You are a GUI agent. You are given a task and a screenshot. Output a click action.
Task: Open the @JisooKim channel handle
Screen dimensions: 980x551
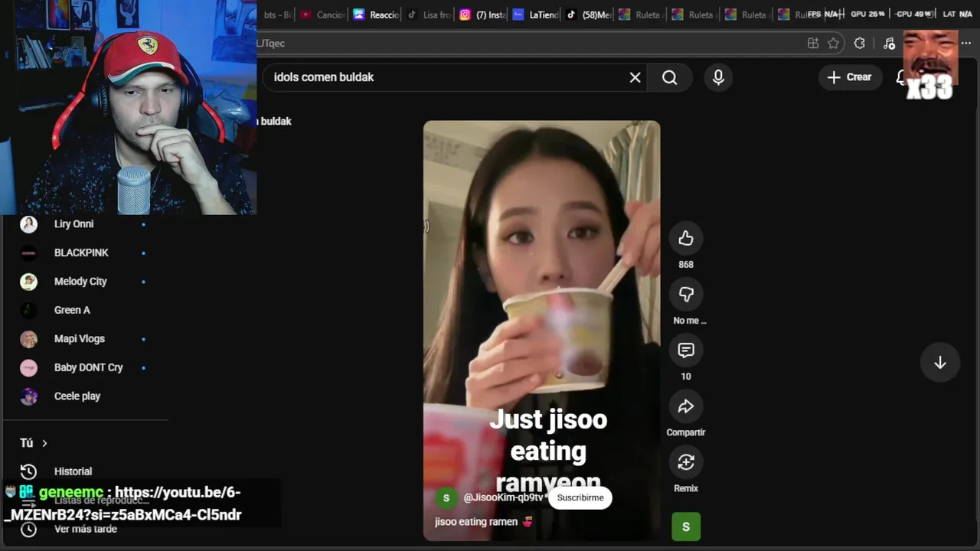click(503, 498)
